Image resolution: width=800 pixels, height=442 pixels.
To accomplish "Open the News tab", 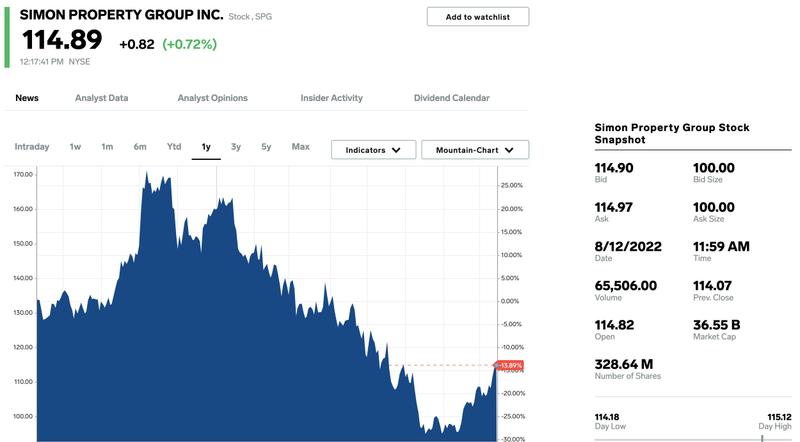I will [27, 98].
